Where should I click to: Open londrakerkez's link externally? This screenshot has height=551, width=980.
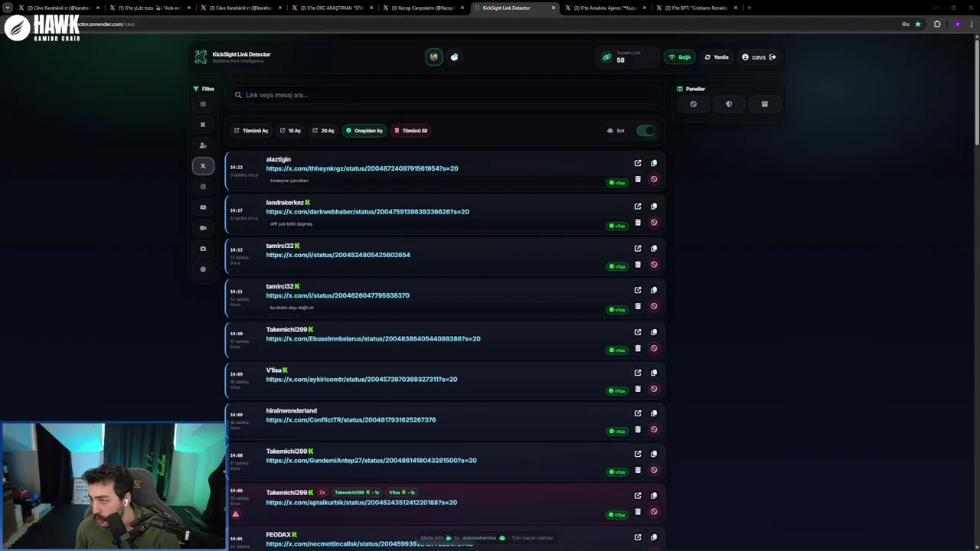(638, 206)
